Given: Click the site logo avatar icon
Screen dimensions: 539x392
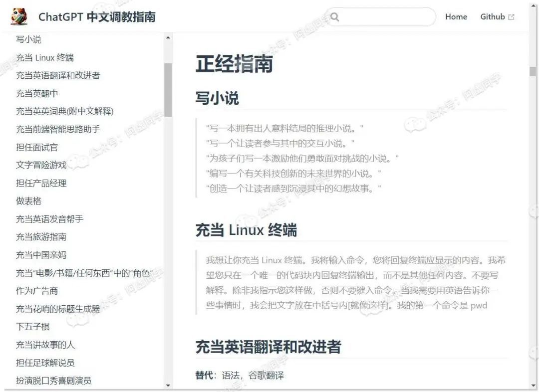Looking at the screenshot, I should click(18, 16).
